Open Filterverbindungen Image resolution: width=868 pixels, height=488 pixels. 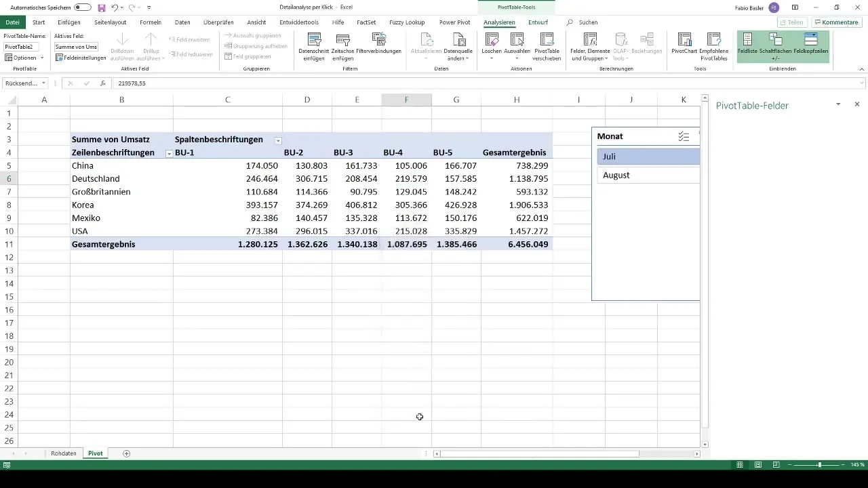click(x=379, y=45)
